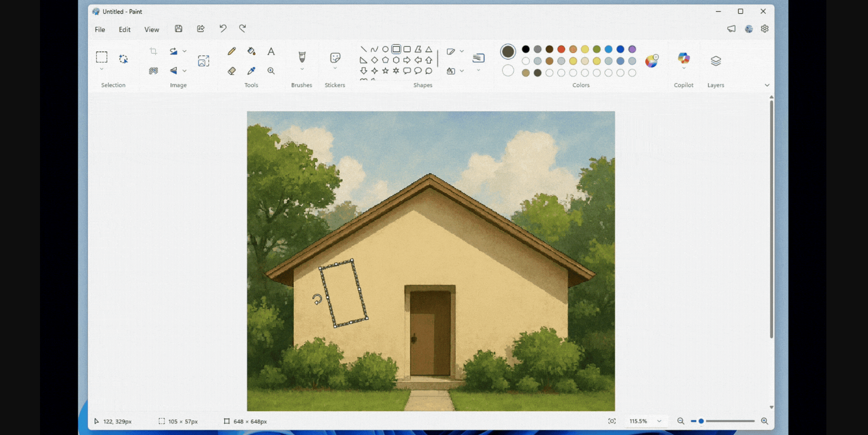Open the Layers panel

(716, 61)
